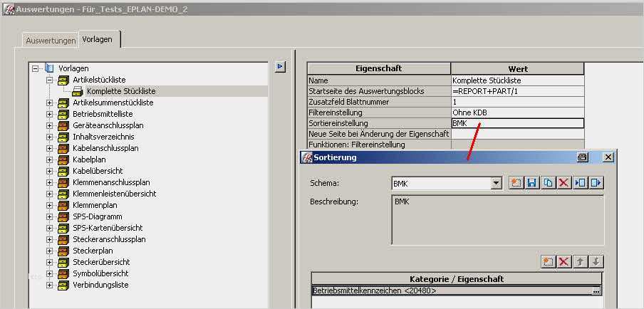Click the import schema icon
The image size is (644, 309).
click(581, 183)
